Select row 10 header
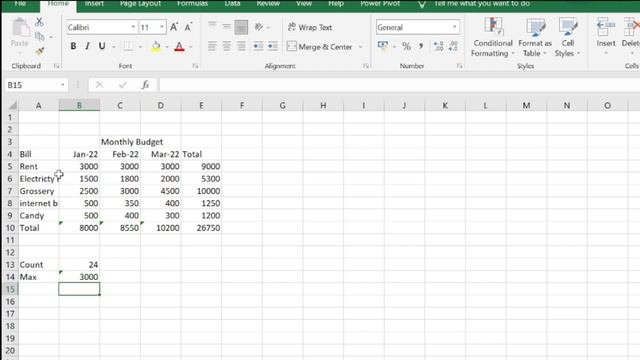 point(10,228)
